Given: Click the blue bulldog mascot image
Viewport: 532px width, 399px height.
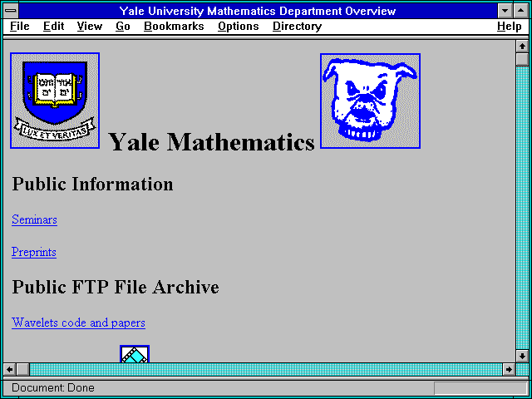Looking at the screenshot, I should tap(370, 101).
